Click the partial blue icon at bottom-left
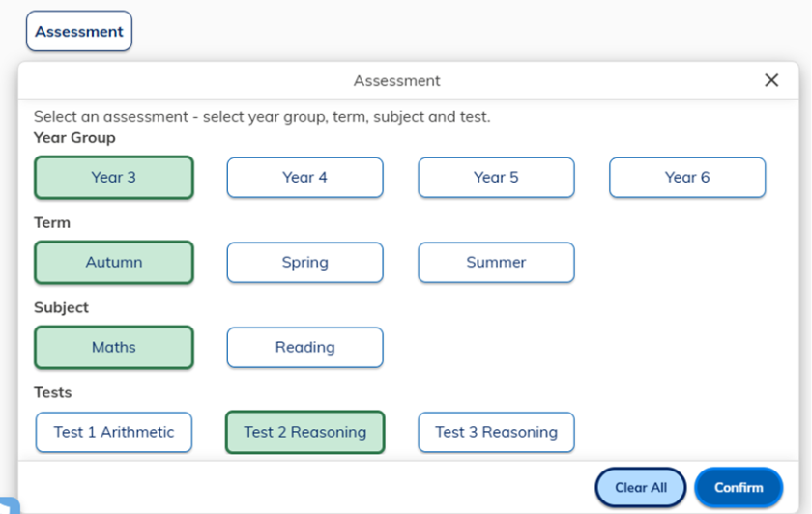This screenshot has width=812, height=514. (8, 504)
